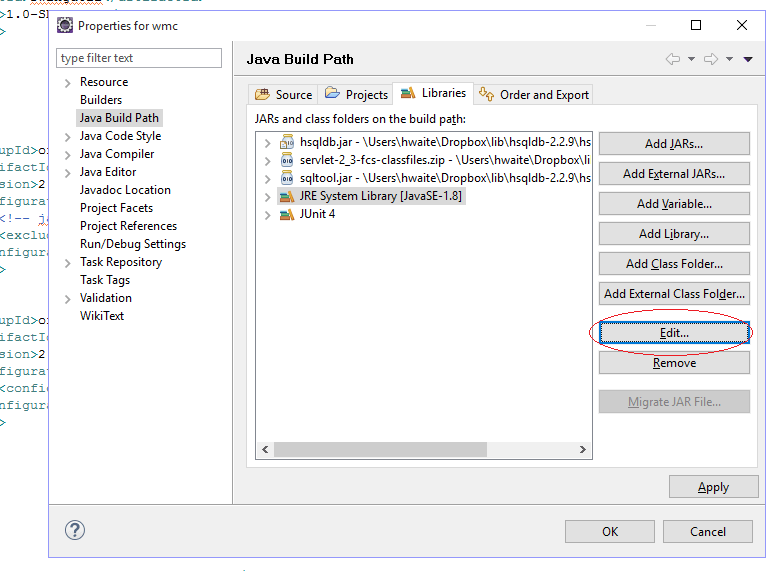Go back using the left navigation arrow

pos(673,60)
